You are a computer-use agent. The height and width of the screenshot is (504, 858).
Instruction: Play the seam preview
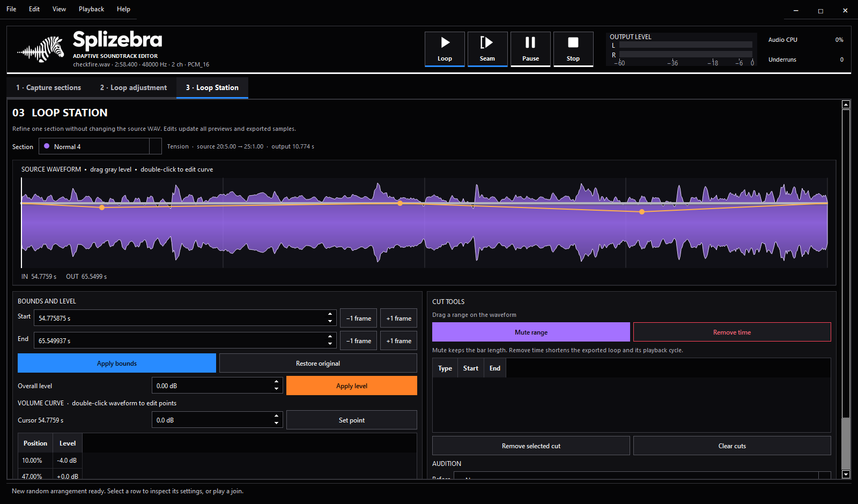pyautogui.click(x=487, y=49)
